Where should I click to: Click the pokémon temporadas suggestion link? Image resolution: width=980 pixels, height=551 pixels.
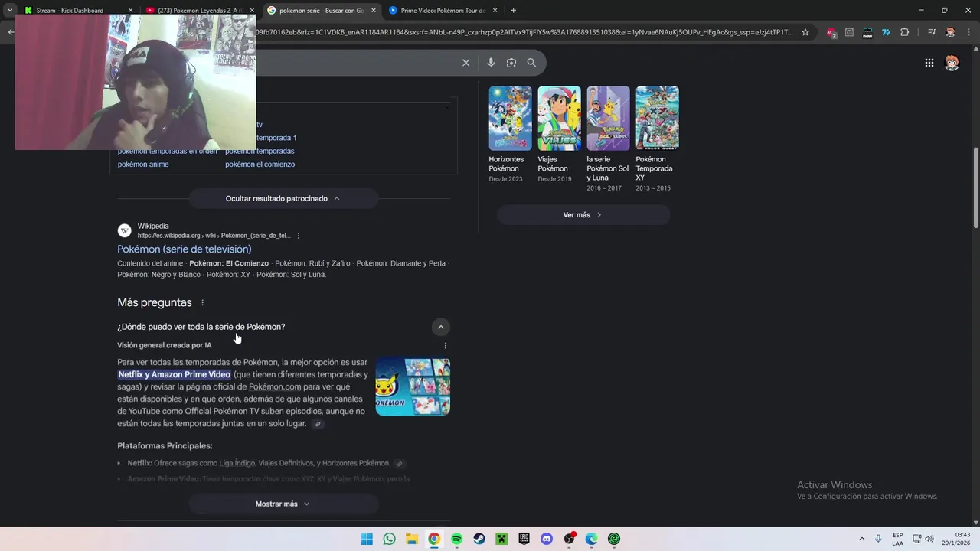(x=260, y=151)
